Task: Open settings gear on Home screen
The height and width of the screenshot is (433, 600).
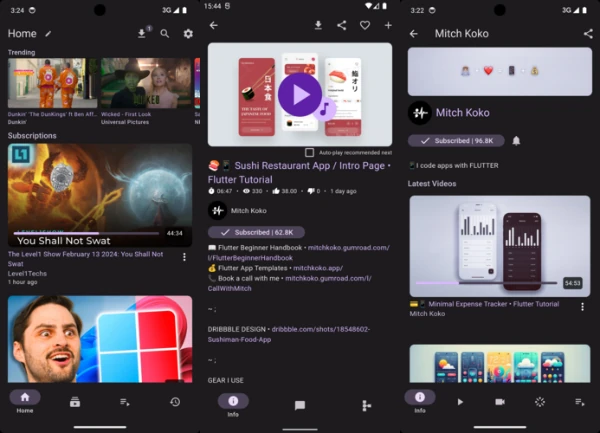Action: (188, 34)
